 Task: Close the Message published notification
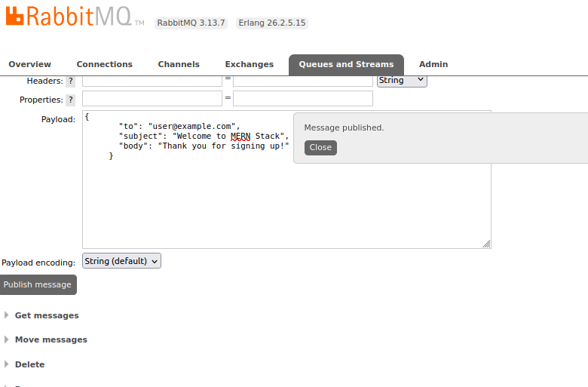pyautogui.click(x=320, y=148)
